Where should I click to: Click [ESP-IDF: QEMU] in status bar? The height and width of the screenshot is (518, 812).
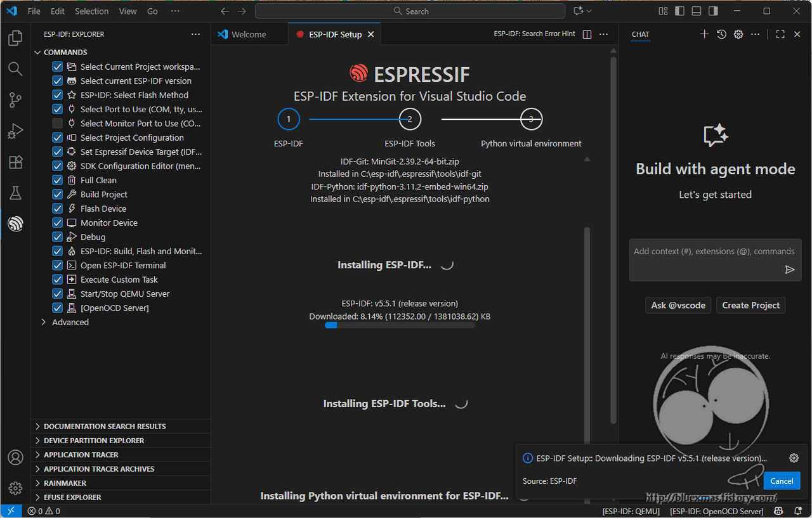tap(631, 511)
